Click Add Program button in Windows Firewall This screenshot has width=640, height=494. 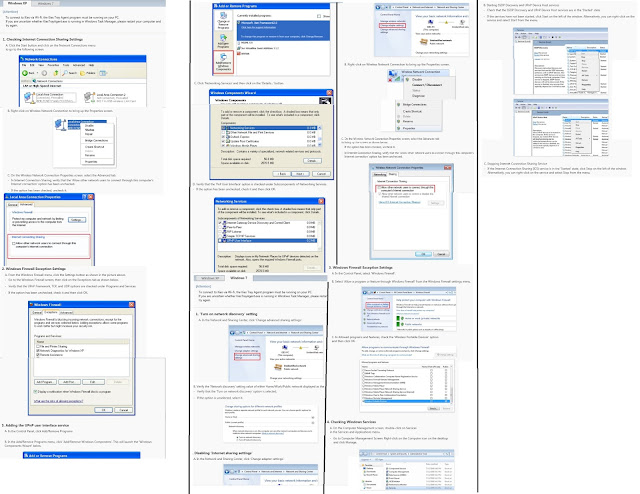tap(45, 382)
